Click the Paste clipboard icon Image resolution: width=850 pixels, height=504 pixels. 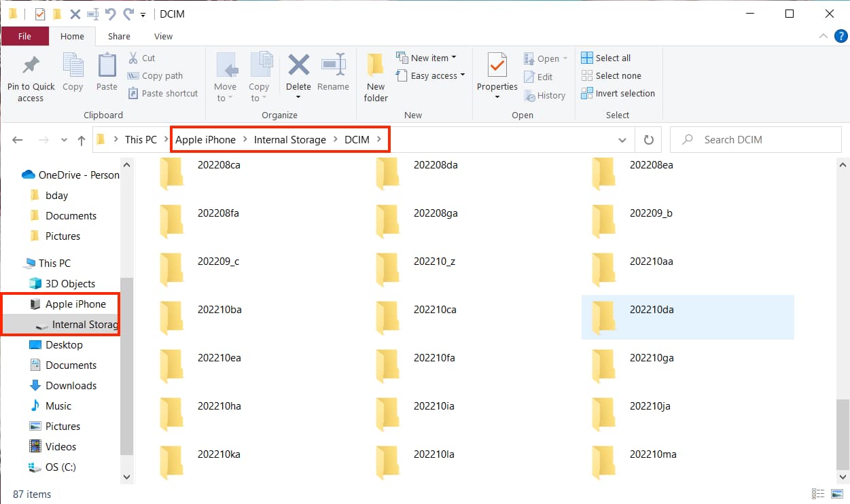tap(107, 66)
